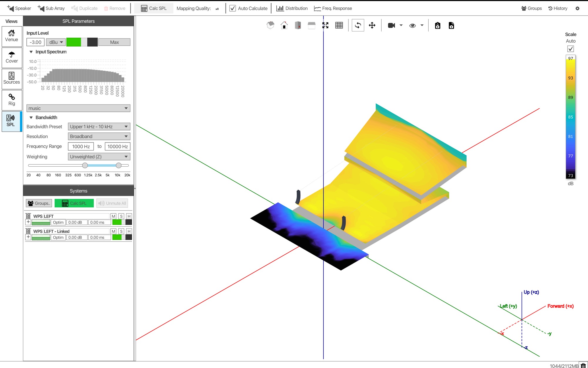Click the trash memory icon in status bar
This screenshot has width=588, height=368.
click(583, 365)
